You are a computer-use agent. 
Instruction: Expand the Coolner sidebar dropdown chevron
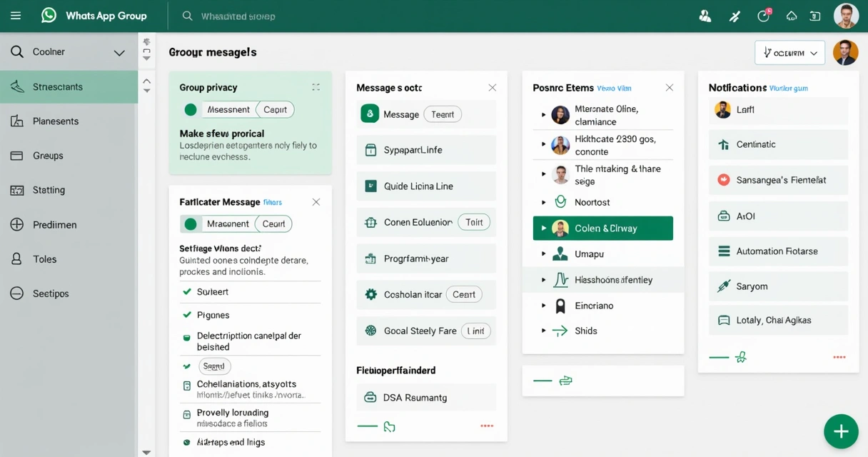pos(119,53)
